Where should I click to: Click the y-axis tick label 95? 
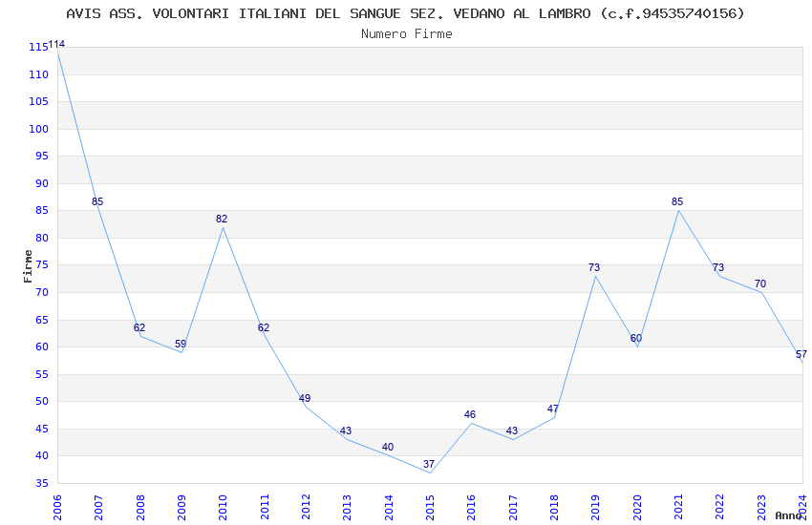(41, 156)
